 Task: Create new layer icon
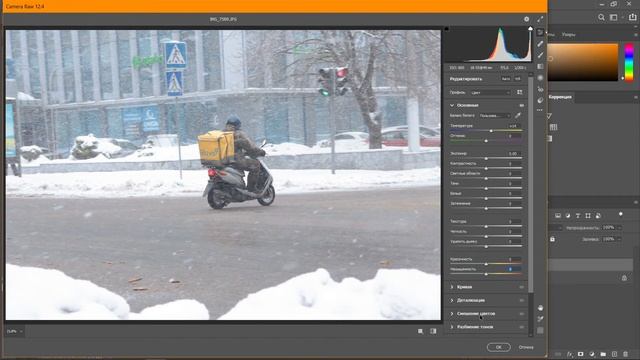[x=614, y=354]
